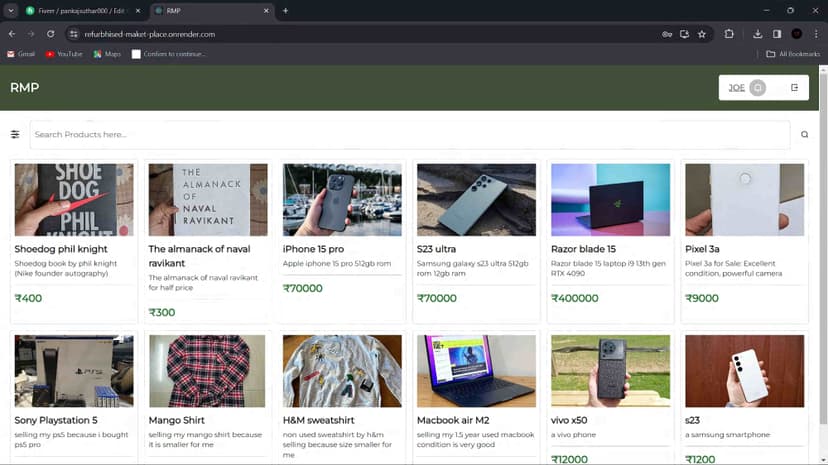Open password manager key icon

(667, 34)
